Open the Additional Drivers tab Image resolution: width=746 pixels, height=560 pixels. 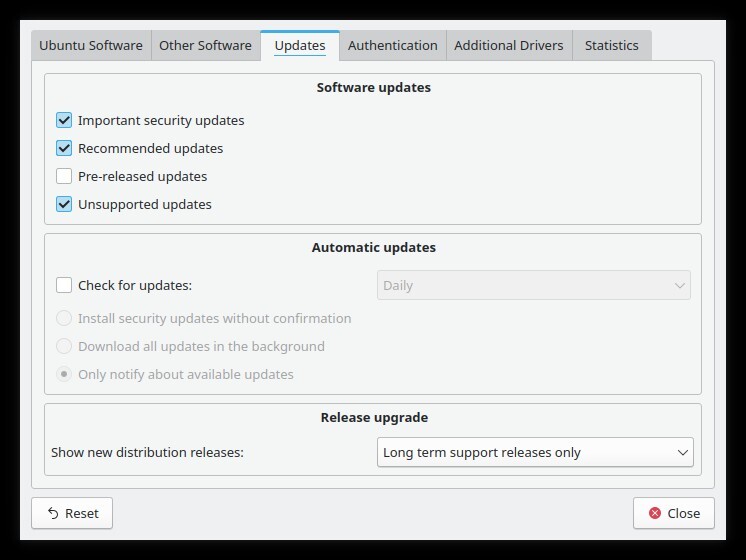[x=509, y=46]
